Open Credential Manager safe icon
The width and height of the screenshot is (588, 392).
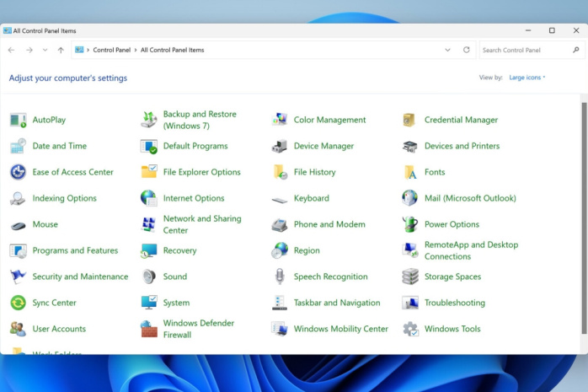tap(409, 120)
